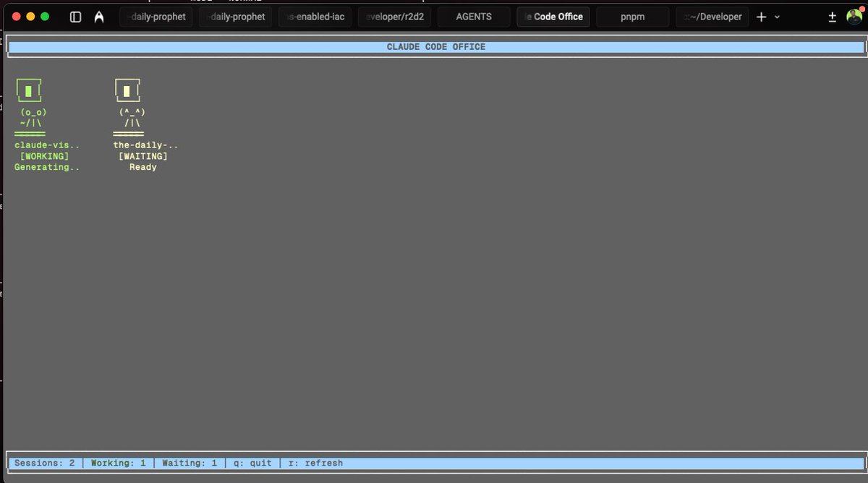Click the r: refresh hint
Viewport: 868px width, 483px height.
click(315, 463)
